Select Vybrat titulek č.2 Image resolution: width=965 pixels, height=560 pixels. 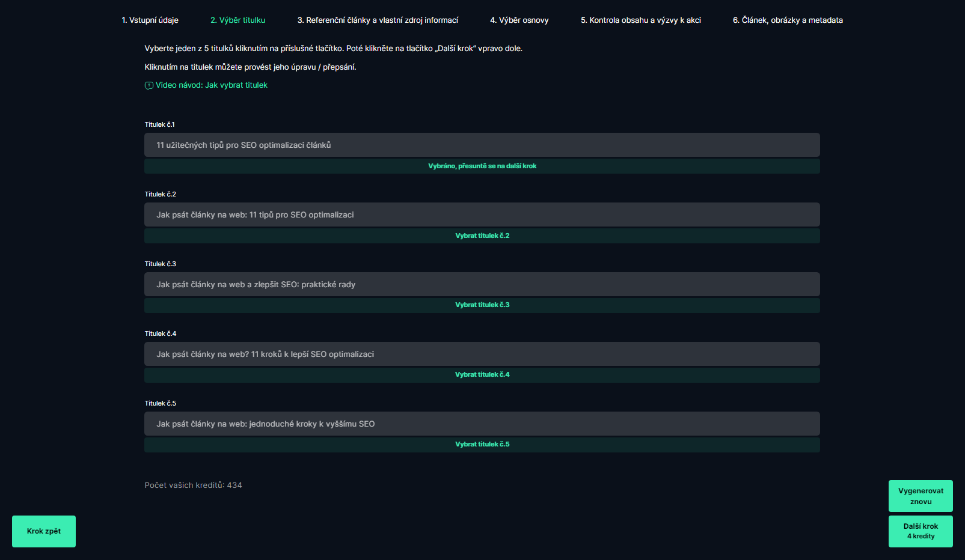click(x=482, y=236)
